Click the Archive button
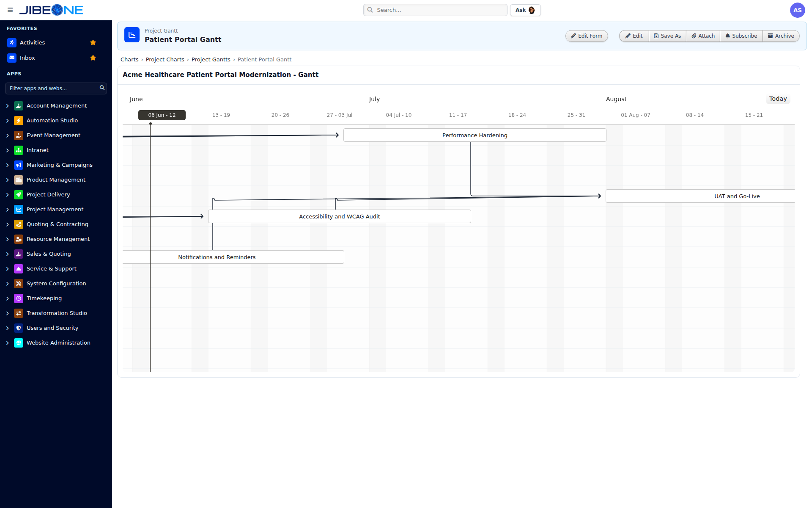812x508 pixels. tap(781, 36)
